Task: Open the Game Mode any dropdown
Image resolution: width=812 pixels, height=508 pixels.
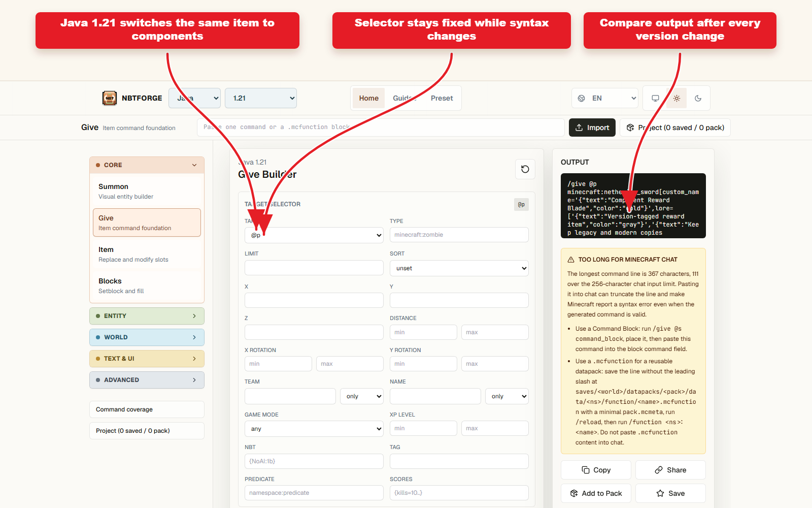Action: pyautogui.click(x=314, y=429)
